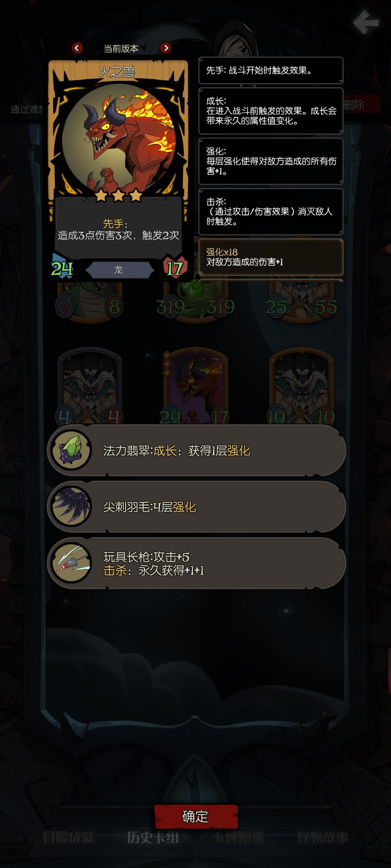This screenshot has width=391, height=868.
Task: Tap the three-star rating on 火之兽 card
Action: point(118,195)
